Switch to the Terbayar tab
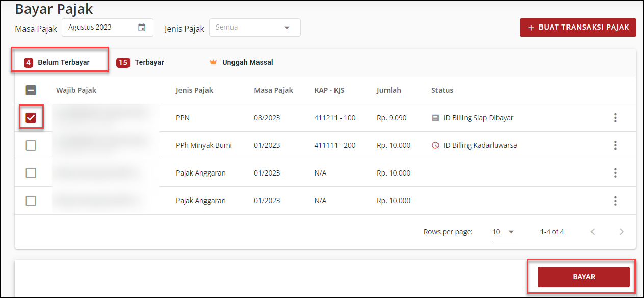 tap(141, 62)
